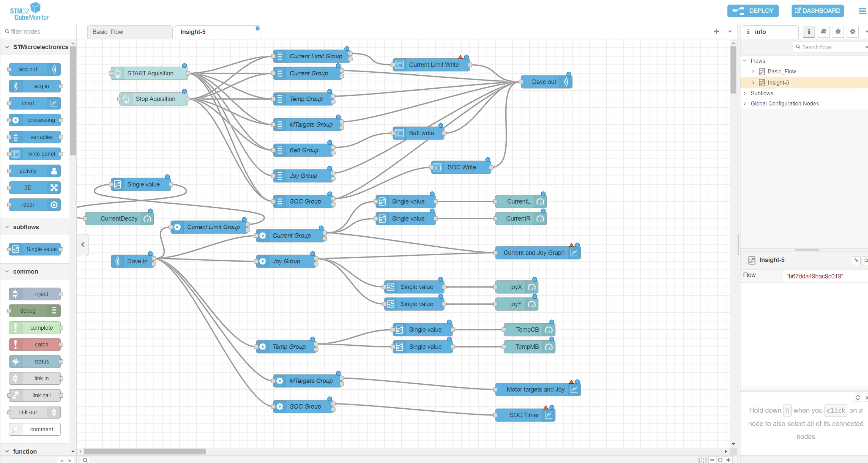The width and height of the screenshot is (868, 463).
Task: Refresh the tips box
Action: 858,398
